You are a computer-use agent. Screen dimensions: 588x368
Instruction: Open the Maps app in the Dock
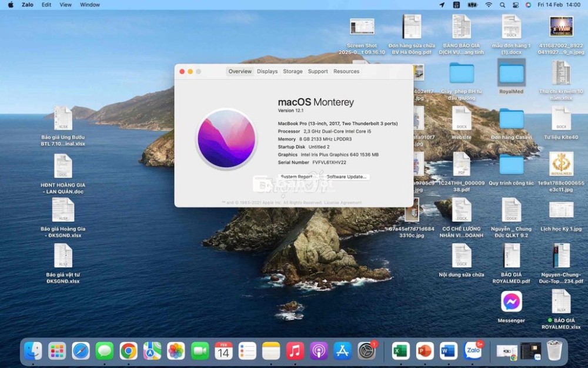(x=152, y=351)
